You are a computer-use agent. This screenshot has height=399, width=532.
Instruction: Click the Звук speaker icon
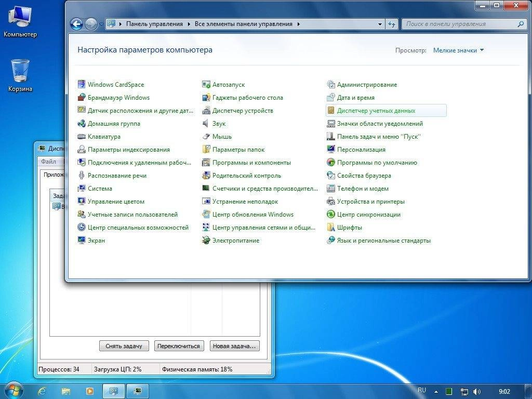click(x=206, y=124)
